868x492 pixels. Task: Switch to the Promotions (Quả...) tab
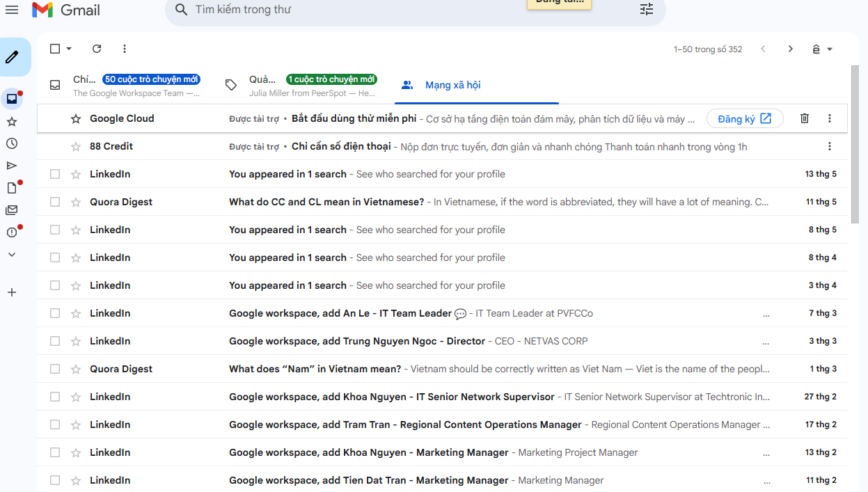302,85
